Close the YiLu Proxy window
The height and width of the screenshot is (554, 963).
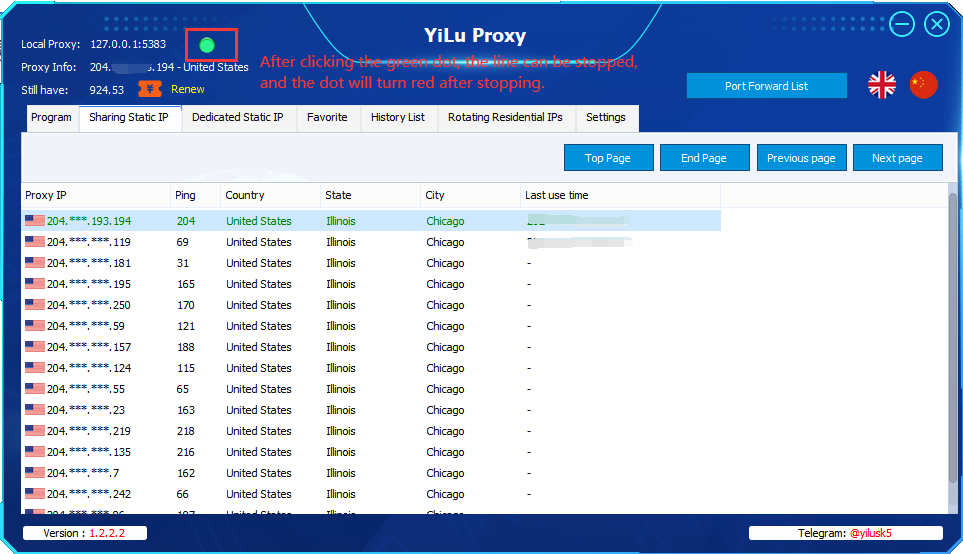937,25
